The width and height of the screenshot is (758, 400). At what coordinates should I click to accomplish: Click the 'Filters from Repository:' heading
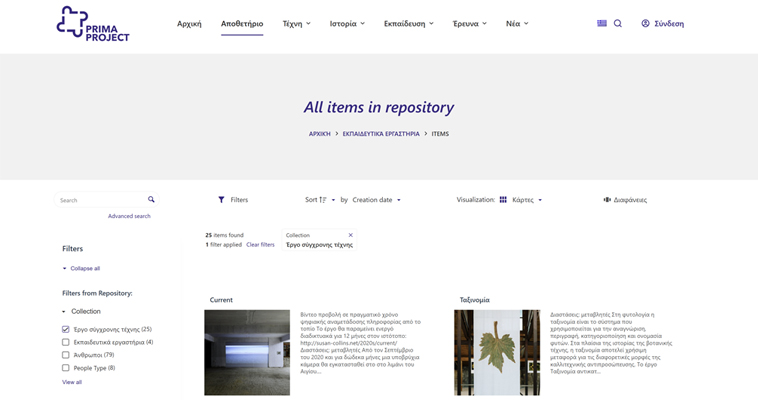tap(97, 293)
